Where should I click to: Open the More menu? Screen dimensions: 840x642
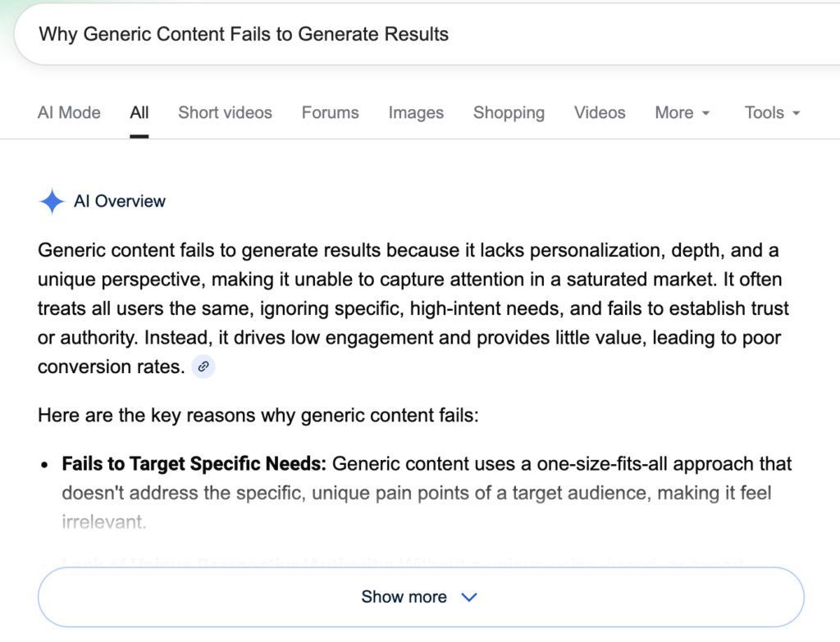coord(675,112)
